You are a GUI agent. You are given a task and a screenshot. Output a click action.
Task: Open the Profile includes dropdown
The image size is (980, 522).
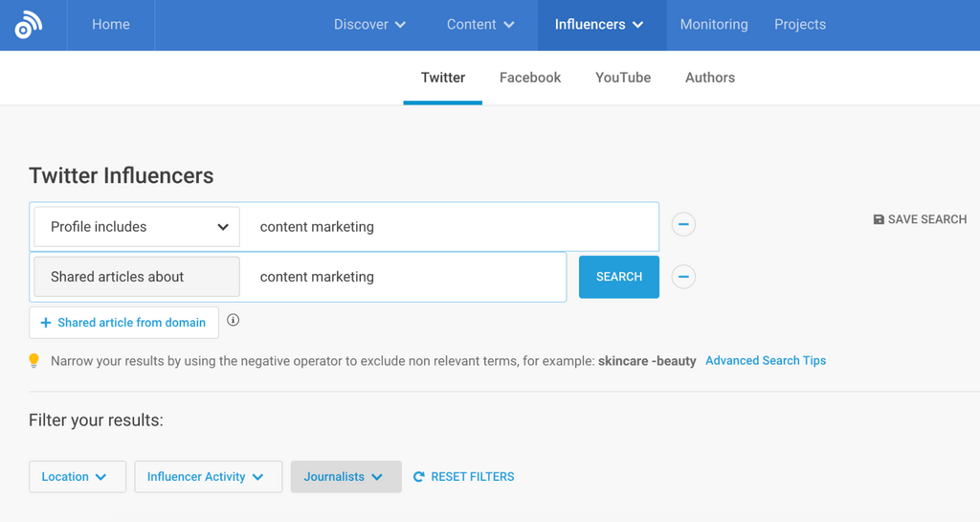pos(137,227)
